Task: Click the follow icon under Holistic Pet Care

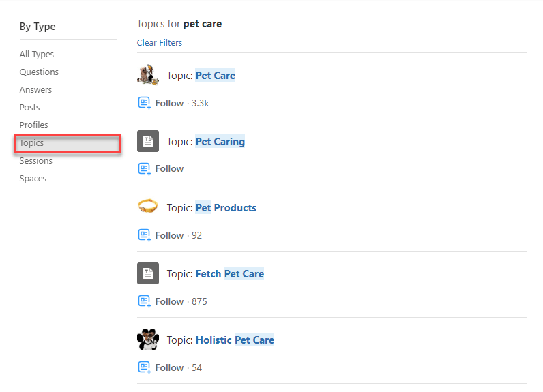Action: [x=145, y=367]
